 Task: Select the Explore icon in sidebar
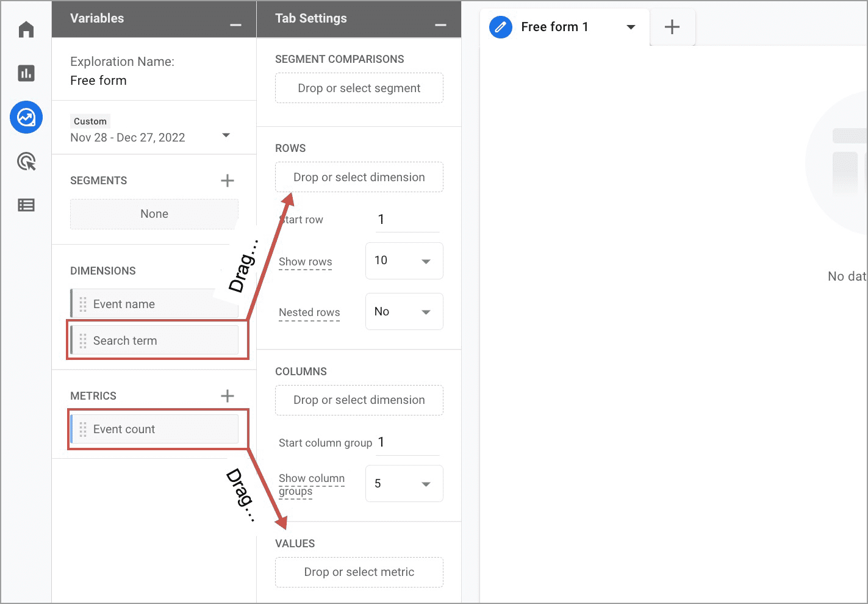click(x=26, y=117)
